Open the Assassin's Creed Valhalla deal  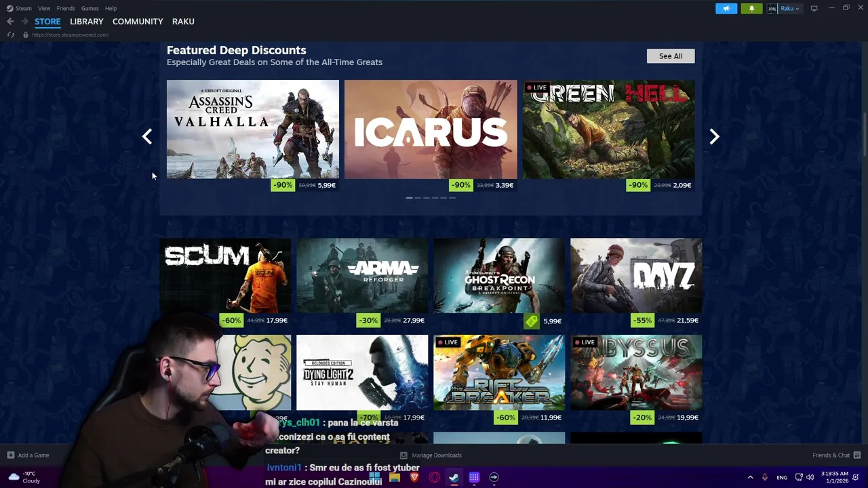click(x=253, y=129)
